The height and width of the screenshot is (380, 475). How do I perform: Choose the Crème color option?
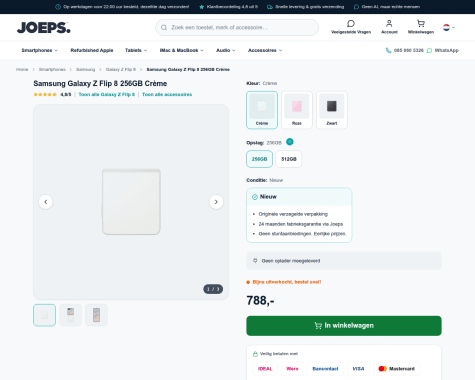pyautogui.click(x=262, y=110)
